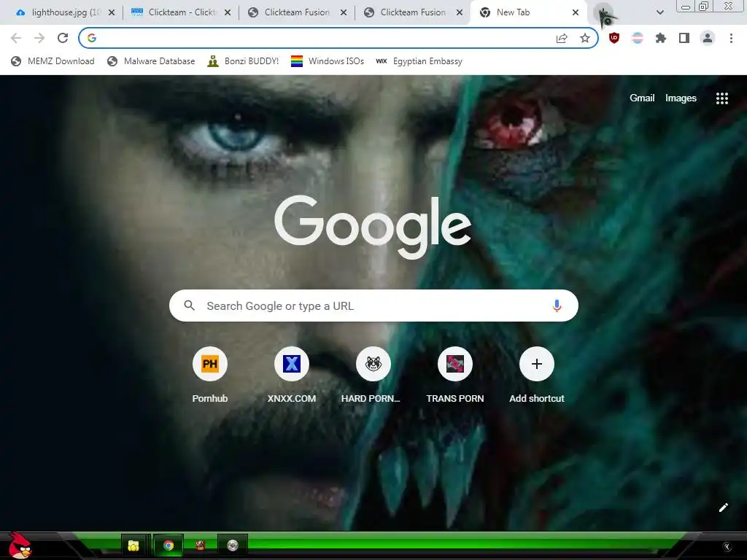Open the Extensions puzzle piece menu
The image size is (747, 560).
[x=661, y=38]
